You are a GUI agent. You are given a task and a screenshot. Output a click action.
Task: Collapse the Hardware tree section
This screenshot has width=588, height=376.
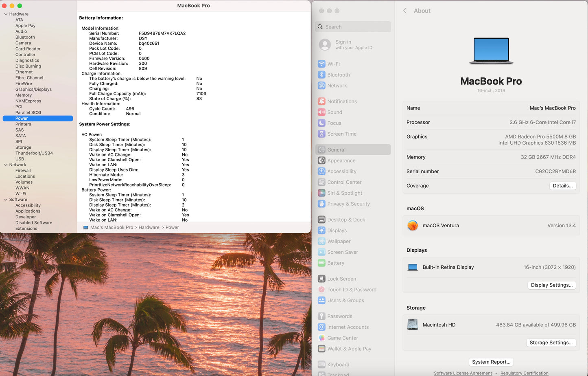[6, 14]
